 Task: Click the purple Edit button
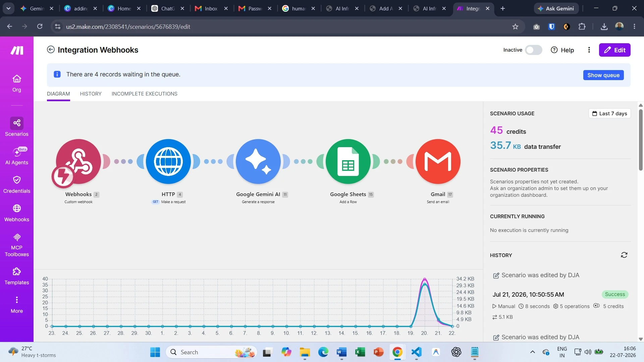[x=614, y=50]
